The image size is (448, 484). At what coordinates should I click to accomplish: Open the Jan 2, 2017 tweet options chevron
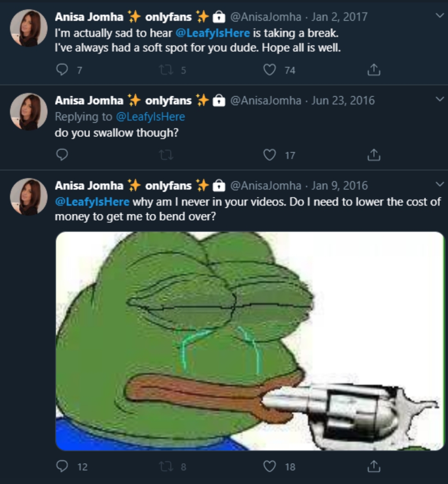pos(440,15)
